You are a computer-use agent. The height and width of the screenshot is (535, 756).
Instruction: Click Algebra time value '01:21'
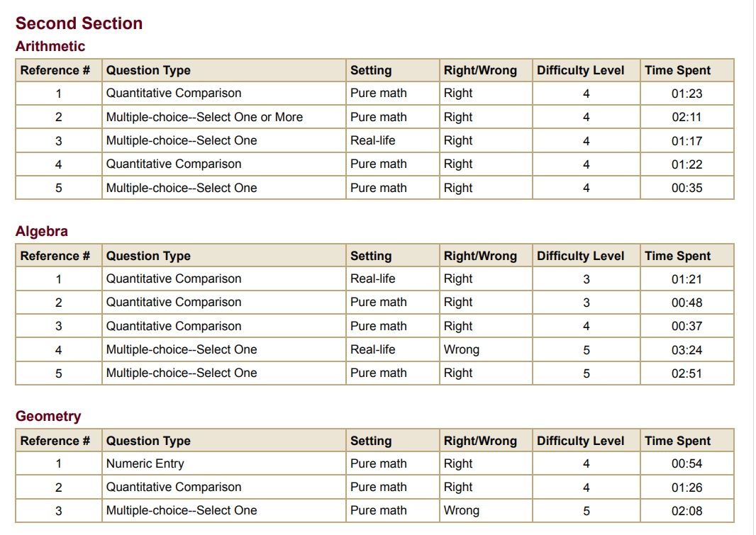686,279
